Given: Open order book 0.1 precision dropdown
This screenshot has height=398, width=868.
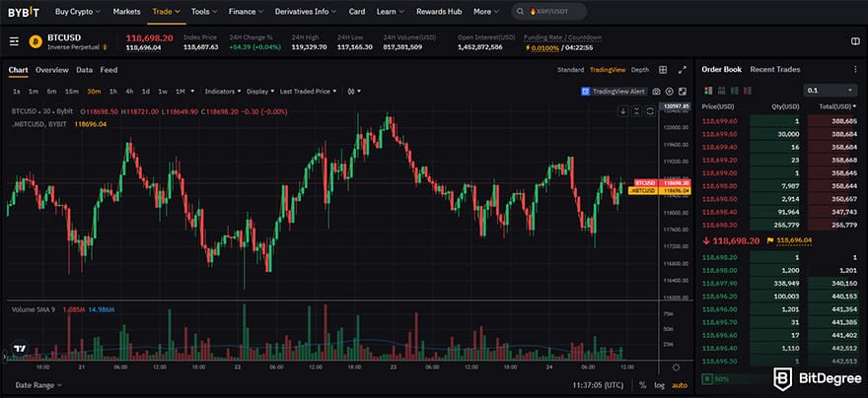Looking at the screenshot, I should tap(831, 90).
